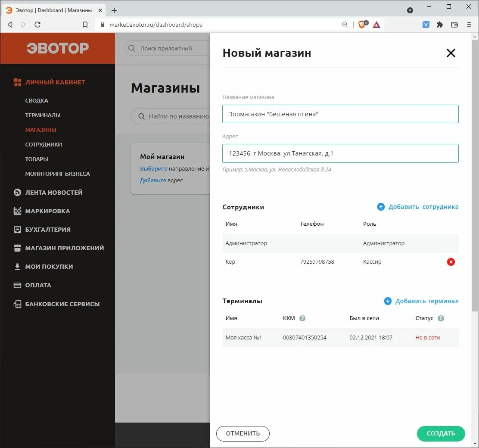Image resolution: width=479 pixels, height=448 pixels.
Task: Click the Не в сети status
Action: coord(428,338)
